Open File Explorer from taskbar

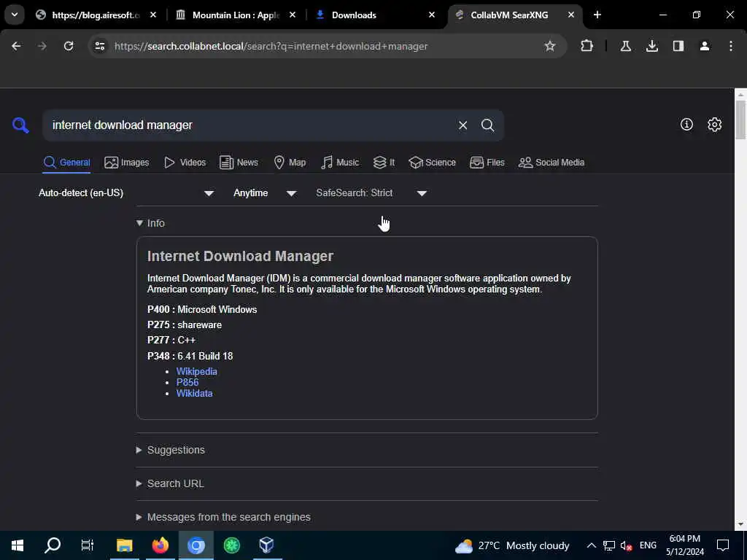point(124,545)
